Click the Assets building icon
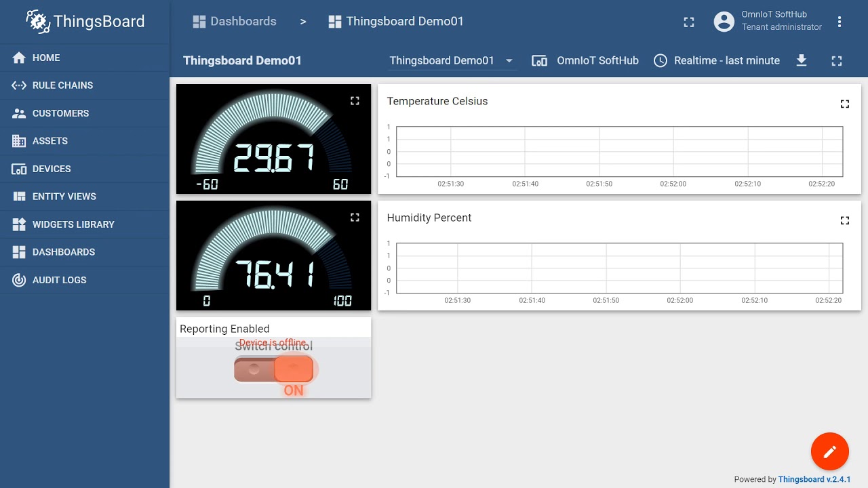This screenshot has height=488, width=868. [x=19, y=141]
